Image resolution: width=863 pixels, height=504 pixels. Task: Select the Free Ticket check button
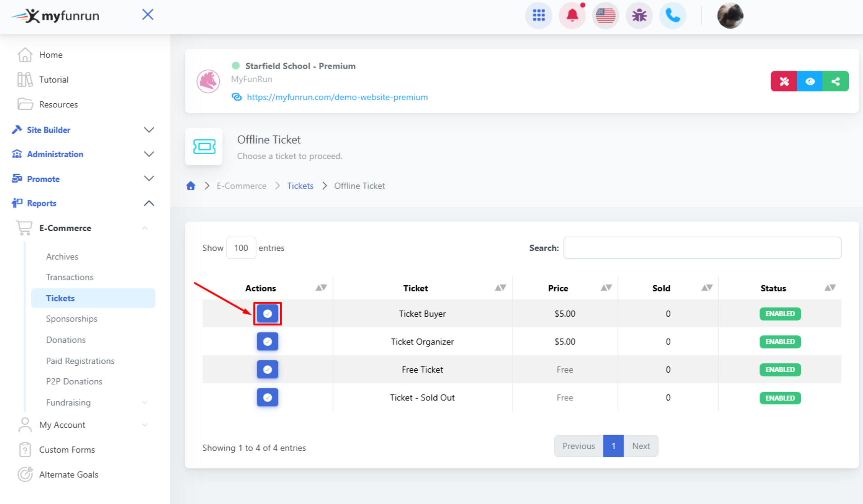pyautogui.click(x=267, y=370)
